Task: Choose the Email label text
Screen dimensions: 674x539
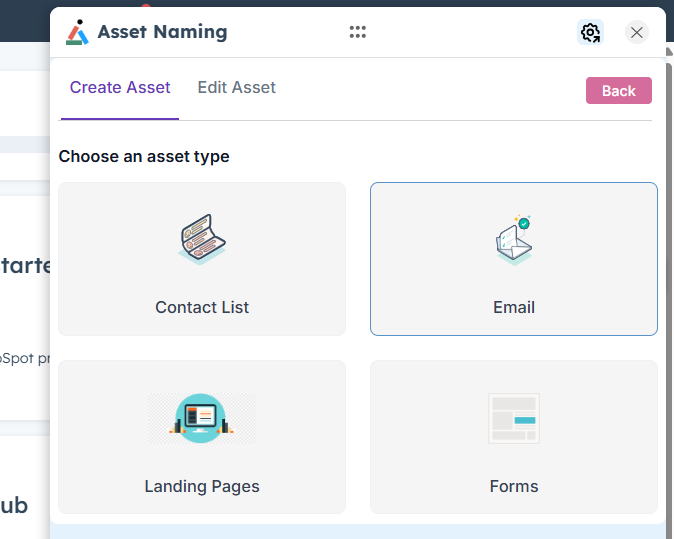Action: (x=513, y=308)
